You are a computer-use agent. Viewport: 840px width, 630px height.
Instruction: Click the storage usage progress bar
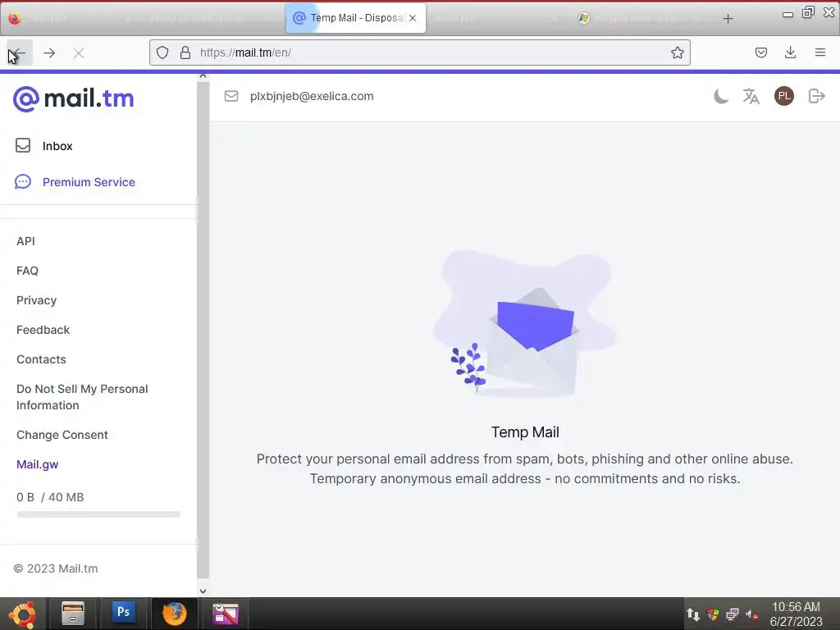tap(98, 514)
